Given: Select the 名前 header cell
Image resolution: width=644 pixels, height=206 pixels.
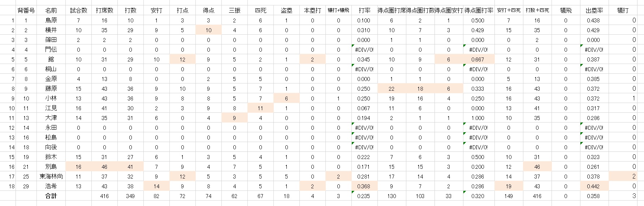Looking at the screenshot, I should coord(51,10).
